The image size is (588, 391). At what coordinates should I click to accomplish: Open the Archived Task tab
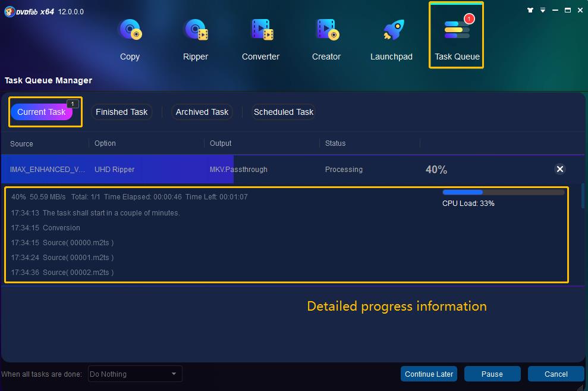[202, 112]
